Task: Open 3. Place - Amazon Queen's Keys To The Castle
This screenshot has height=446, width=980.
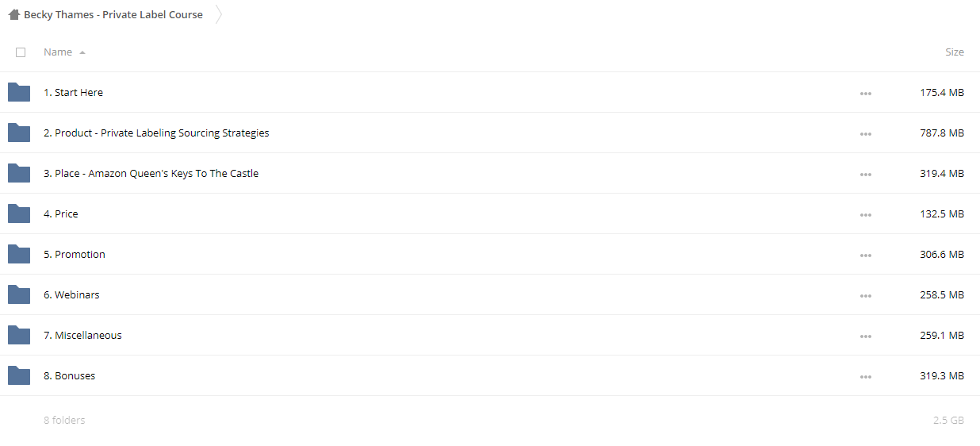Action: click(x=151, y=173)
